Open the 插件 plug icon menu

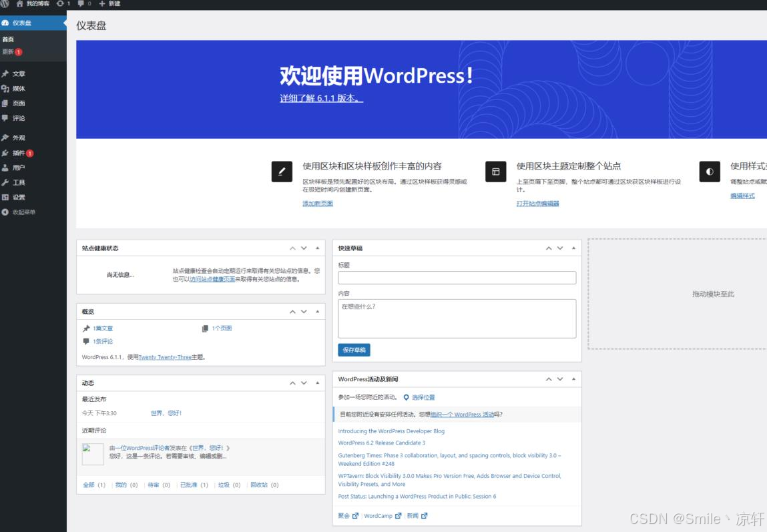(x=5, y=153)
